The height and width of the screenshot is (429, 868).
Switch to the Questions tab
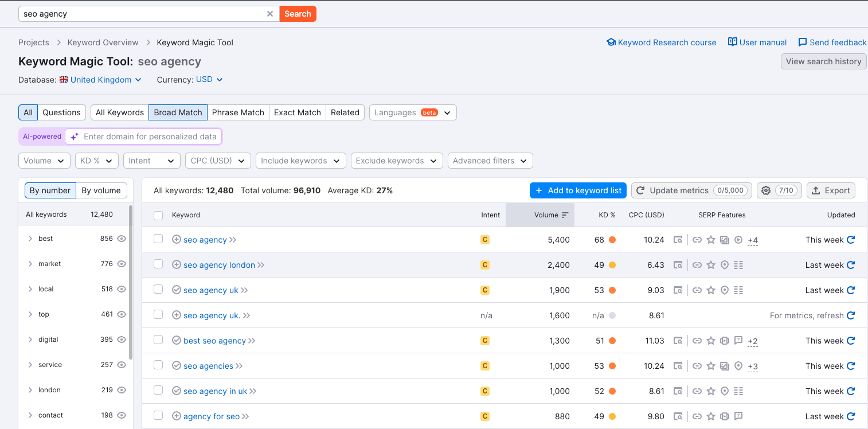click(x=61, y=112)
